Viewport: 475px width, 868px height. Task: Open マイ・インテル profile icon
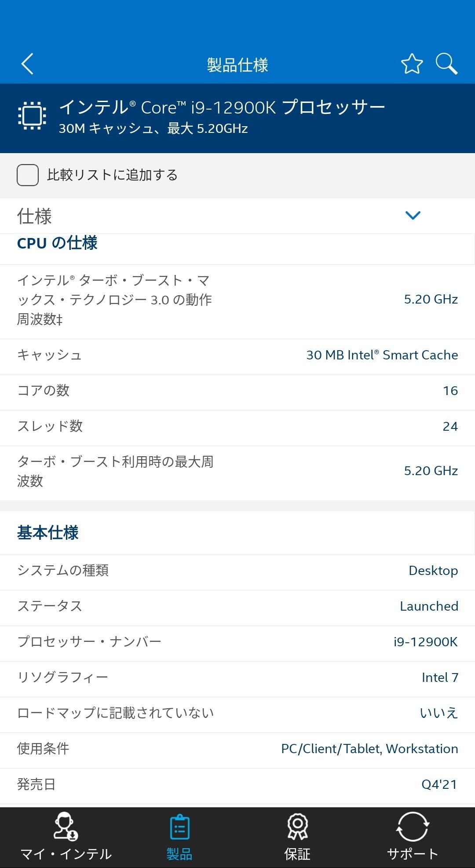[66, 826]
